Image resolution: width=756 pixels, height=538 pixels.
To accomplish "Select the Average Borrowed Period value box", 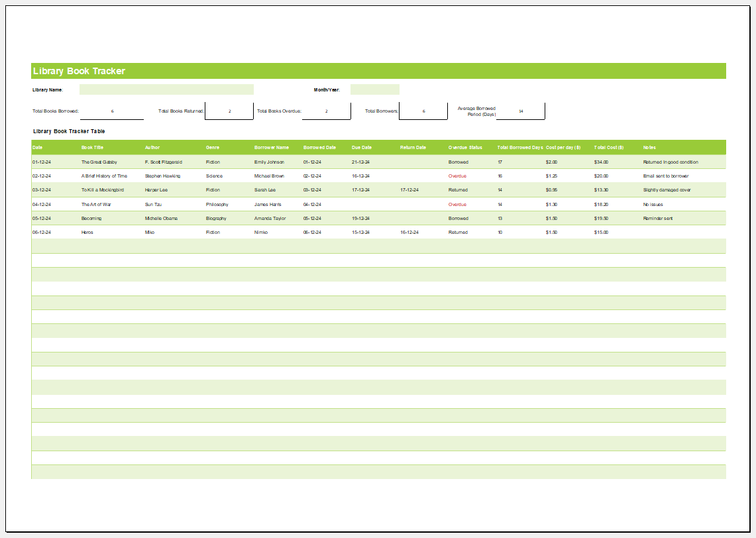I will click(x=521, y=111).
